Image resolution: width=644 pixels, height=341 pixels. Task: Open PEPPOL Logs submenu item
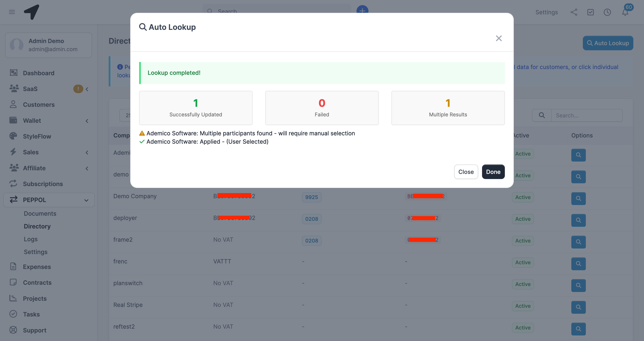30,239
